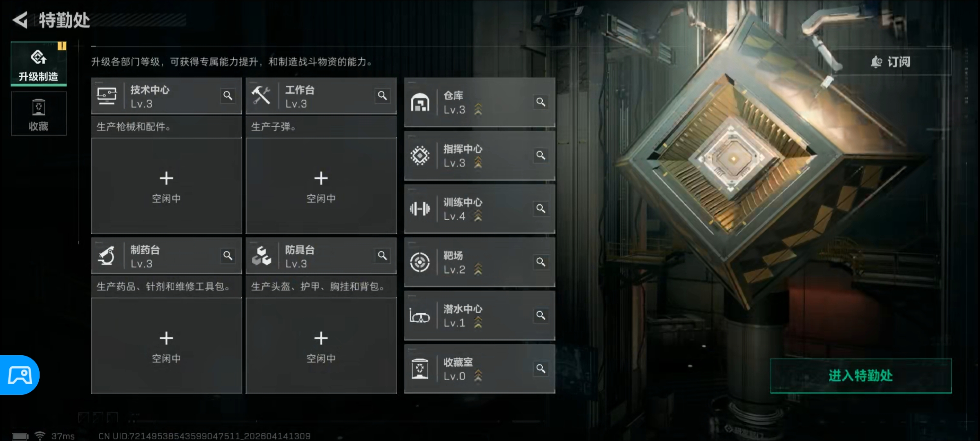This screenshot has height=441, width=980.
Task: Open the 制药台 magnifier icon
Action: (x=228, y=256)
